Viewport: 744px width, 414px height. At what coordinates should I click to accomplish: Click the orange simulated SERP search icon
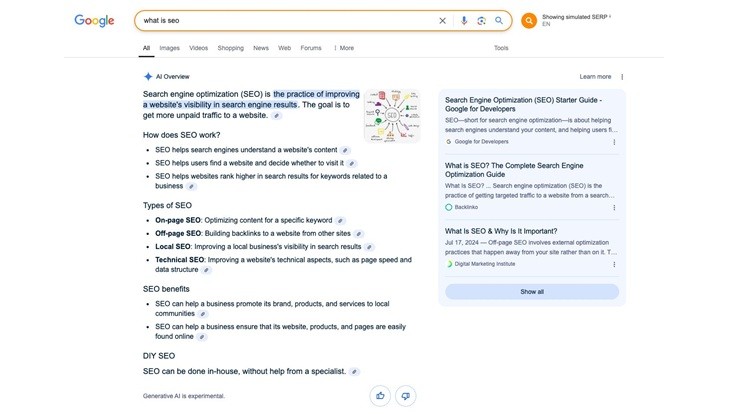coord(529,21)
